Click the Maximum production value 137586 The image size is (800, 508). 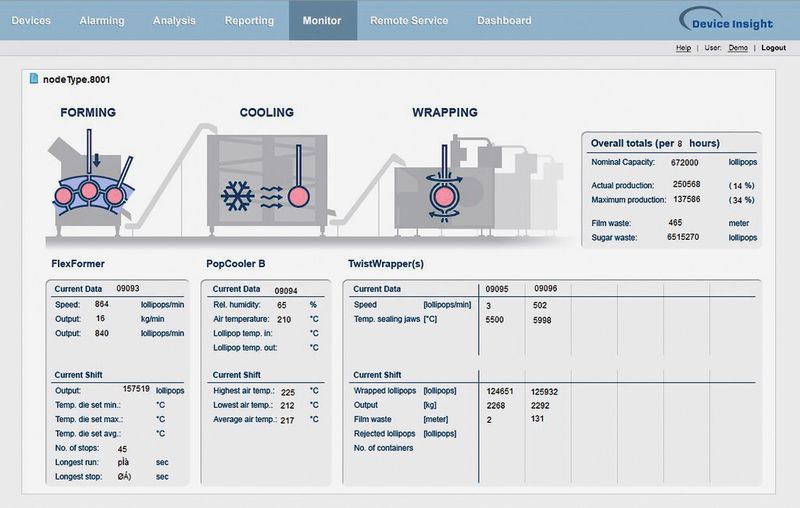[x=687, y=199]
